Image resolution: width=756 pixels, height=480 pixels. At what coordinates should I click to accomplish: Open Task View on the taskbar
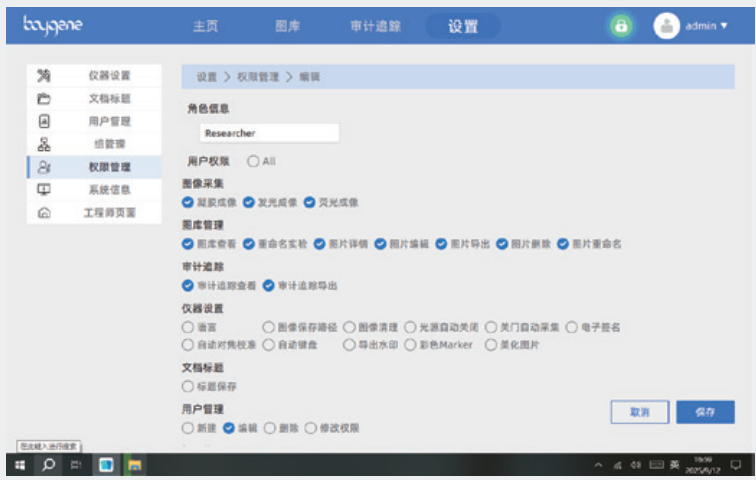[76, 465]
